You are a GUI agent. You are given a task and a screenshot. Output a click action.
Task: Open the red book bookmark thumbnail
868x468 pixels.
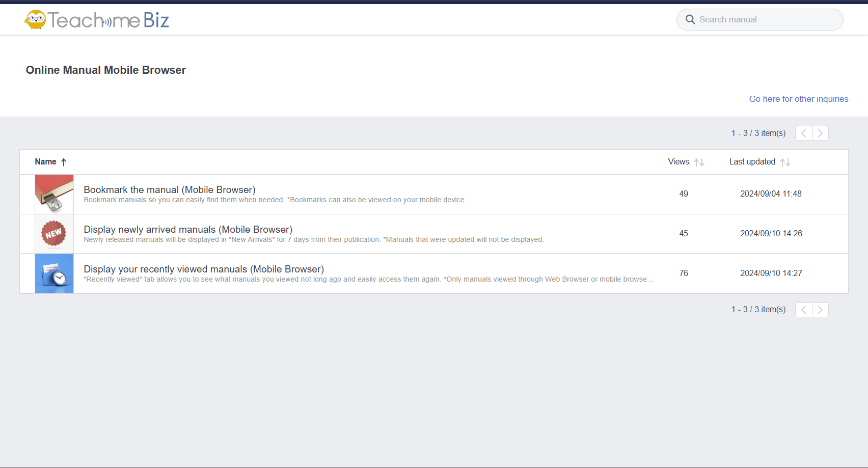[54, 194]
